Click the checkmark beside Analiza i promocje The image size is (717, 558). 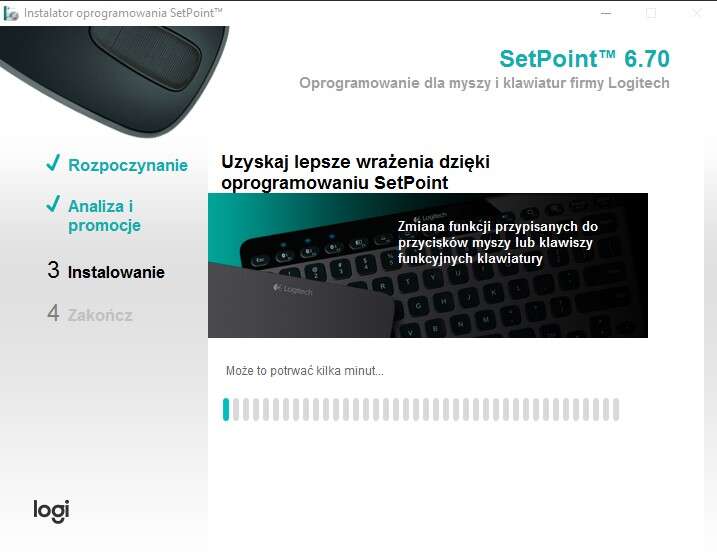[53, 204]
